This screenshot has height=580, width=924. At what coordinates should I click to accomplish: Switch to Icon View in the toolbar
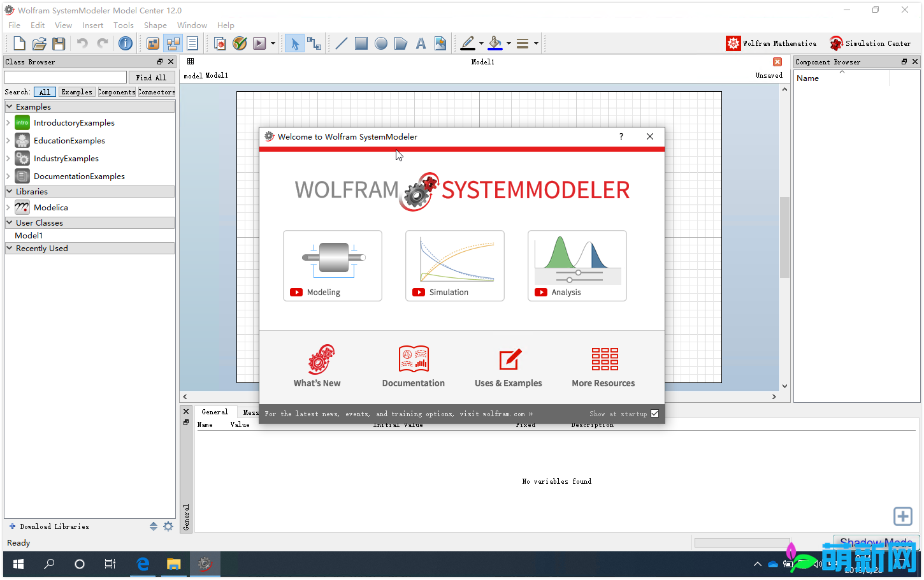click(x=152, y=43)
